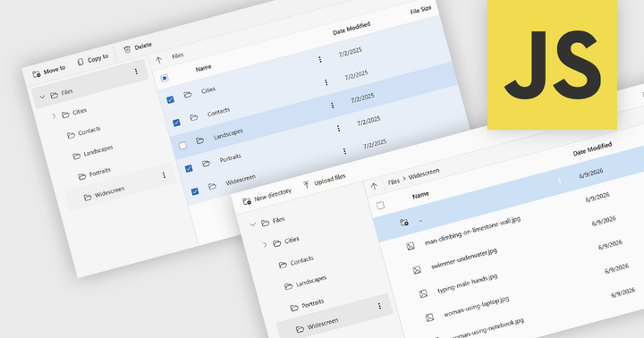This screenshot has height=338, width=644.
Task: Check the Landscapes row checkbox in back window
Action: pyautogui.click(x=182, y=146)
